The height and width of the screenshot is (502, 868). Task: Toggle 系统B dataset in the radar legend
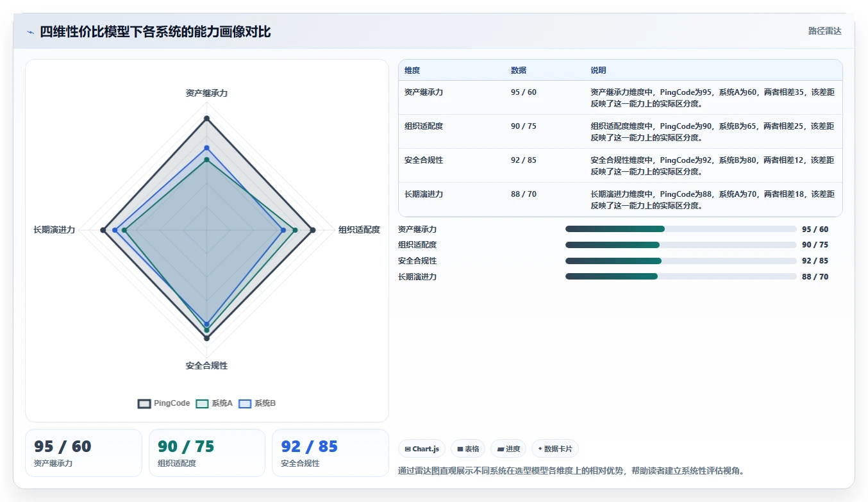(257, 403)
